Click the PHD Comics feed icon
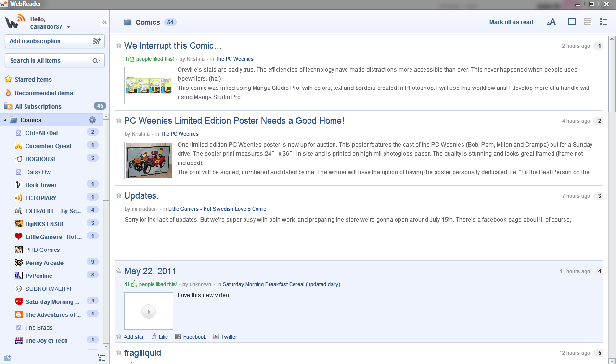616x364 pixels. pos(19,250)
